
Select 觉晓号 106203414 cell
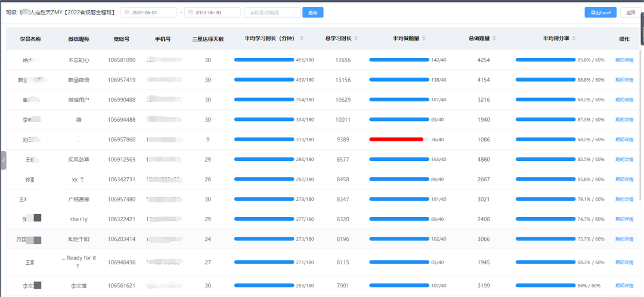[122, 239]
